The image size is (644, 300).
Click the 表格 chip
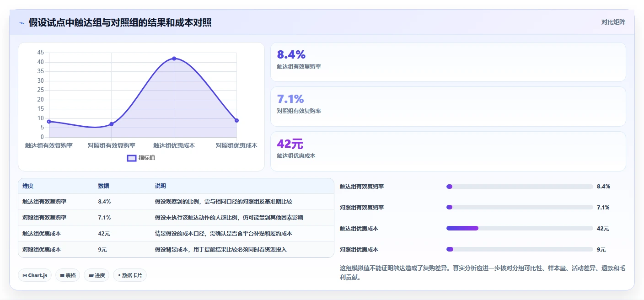click(68, 275)
